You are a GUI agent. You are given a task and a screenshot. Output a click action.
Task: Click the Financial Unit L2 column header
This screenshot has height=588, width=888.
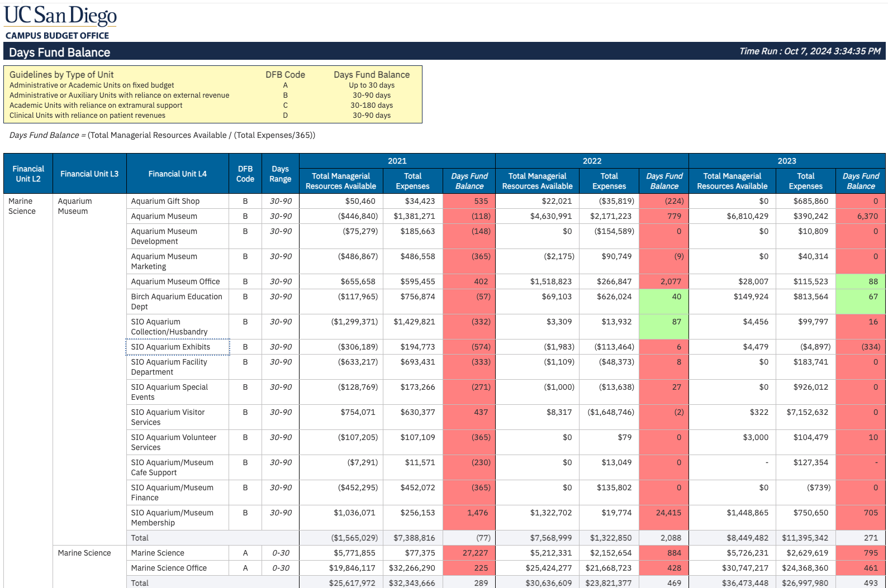click(x=28, y=174)
